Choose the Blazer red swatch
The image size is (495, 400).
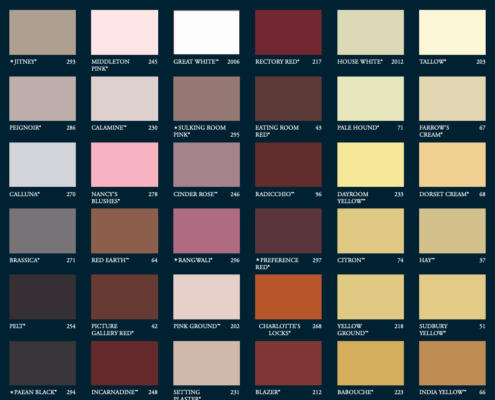pyautogui.click(x=288, y=363)
